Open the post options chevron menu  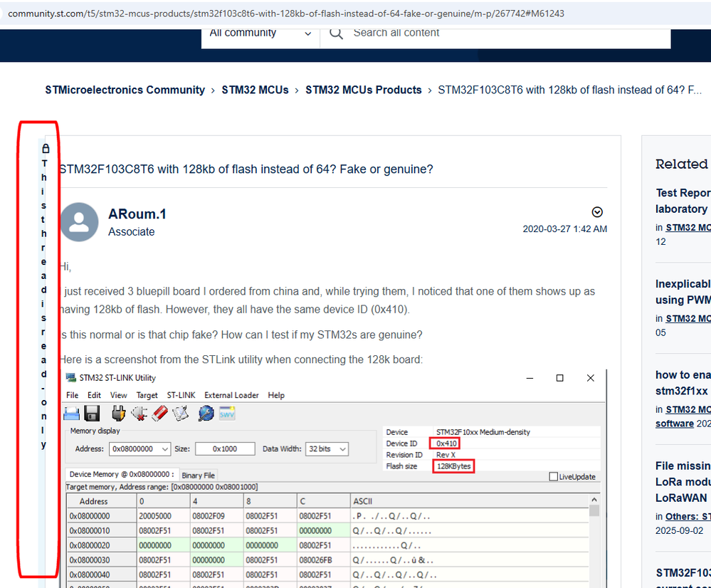[x=597, y=212]
